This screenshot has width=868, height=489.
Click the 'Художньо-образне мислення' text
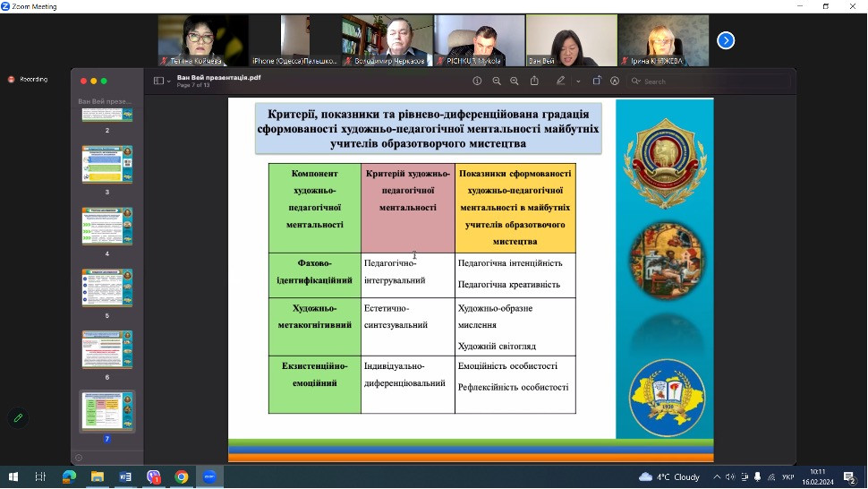click(x=495, y=316)
